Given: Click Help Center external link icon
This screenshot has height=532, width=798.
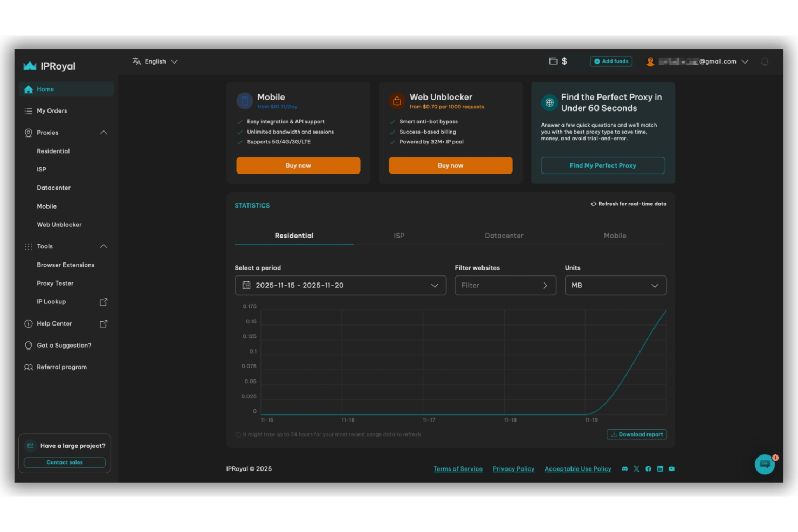Looking at the screenshot, I should [x=104, y=324].
